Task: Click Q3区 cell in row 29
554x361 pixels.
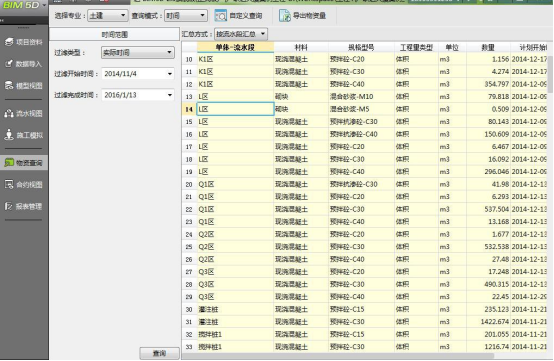Action: point(235,297)
